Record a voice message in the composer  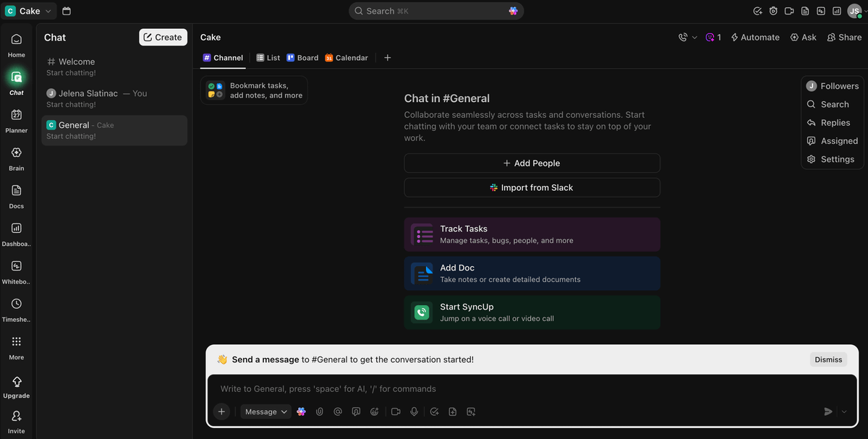pyautogui.click(x=413, y=411)
